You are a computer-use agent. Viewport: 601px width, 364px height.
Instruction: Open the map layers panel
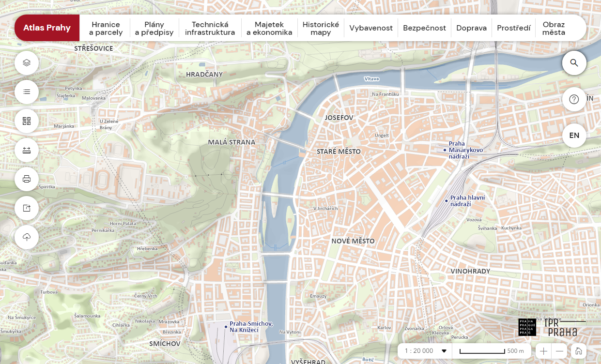(x=27, y=62)
